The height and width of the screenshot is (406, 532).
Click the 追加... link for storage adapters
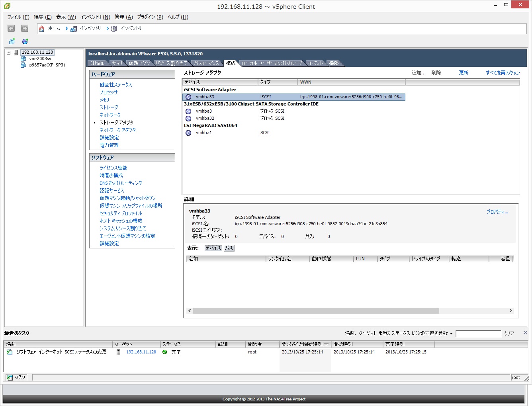[419, 73]
